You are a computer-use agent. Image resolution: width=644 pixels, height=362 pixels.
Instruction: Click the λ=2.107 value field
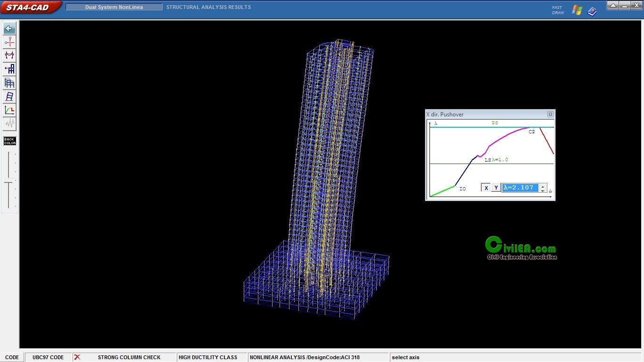coord(520,188)
